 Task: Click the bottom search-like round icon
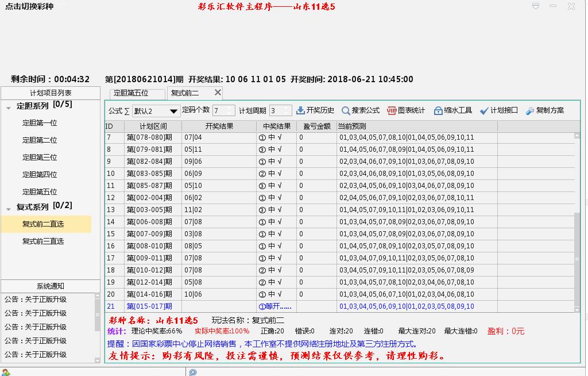[193, 372]
